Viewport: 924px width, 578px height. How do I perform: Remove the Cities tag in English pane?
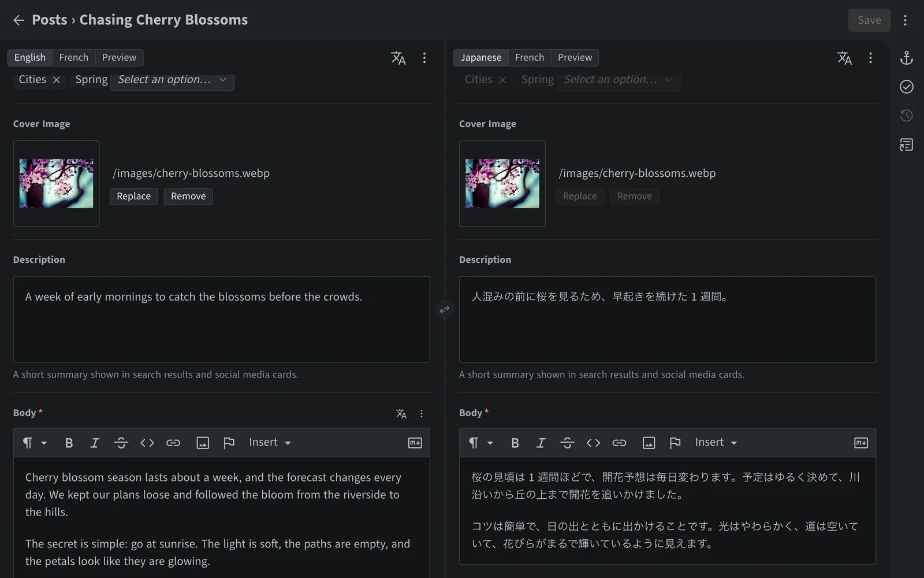tap(56, 80)
